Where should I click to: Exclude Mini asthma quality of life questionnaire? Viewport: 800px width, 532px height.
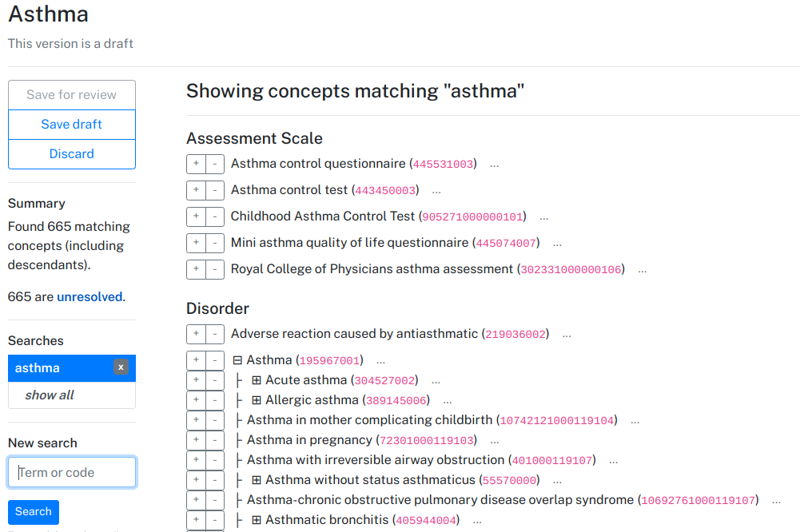[x=215, y=243]
